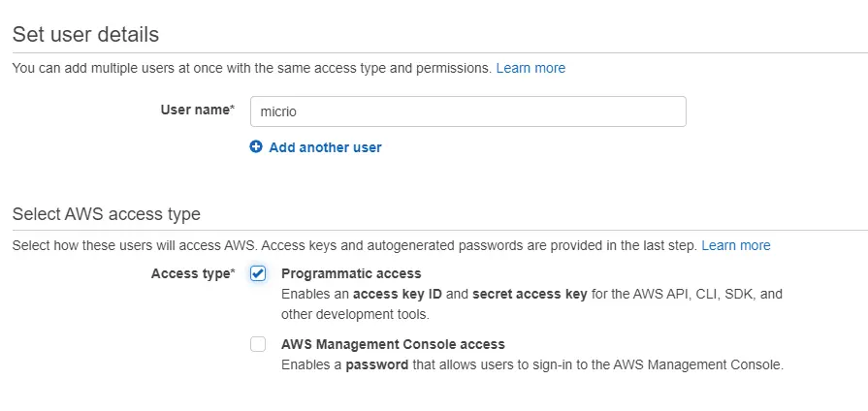This screenshot has width=868, height=411.
Task: Click the plus icon beside Add another user
Action: tap(256, 147)
